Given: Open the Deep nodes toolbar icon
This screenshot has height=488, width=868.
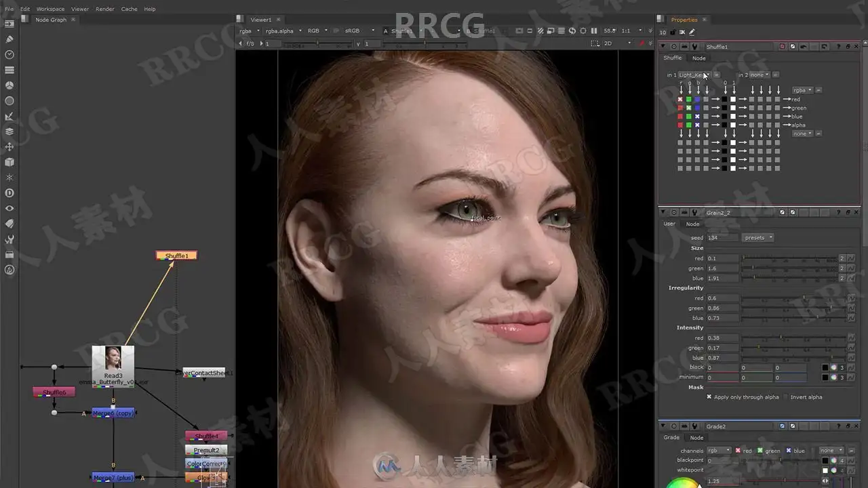Looking at the screenshot, I should tap(9, 193).
